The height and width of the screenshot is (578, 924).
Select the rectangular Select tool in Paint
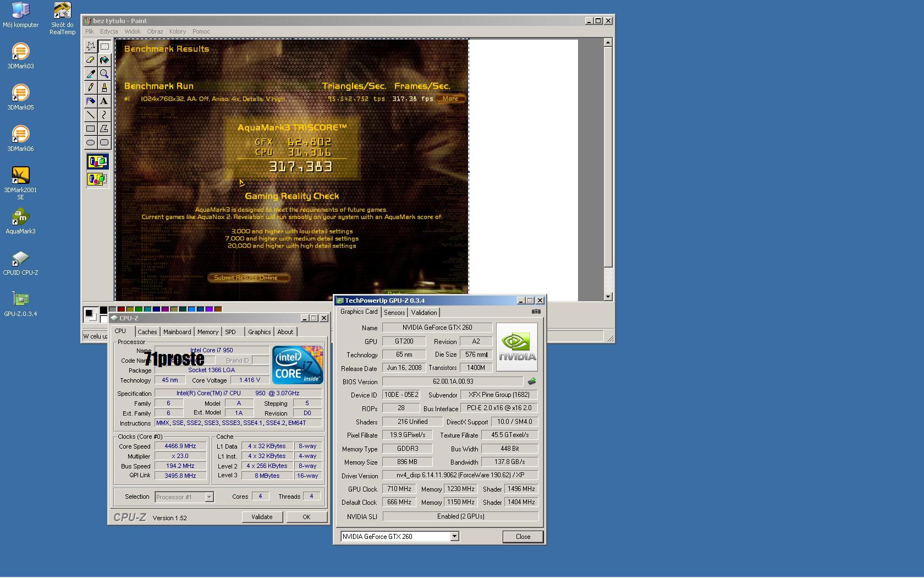pyautogui.click(x=105, y=46)
